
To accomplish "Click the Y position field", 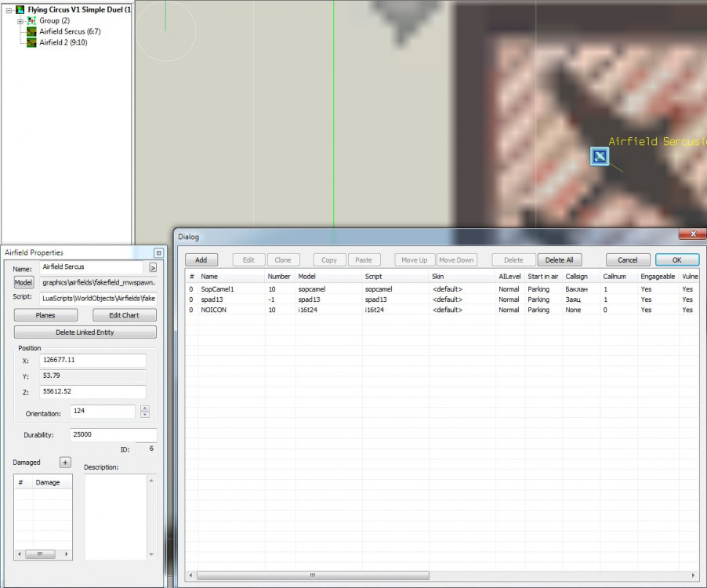I will pos(93,376).
